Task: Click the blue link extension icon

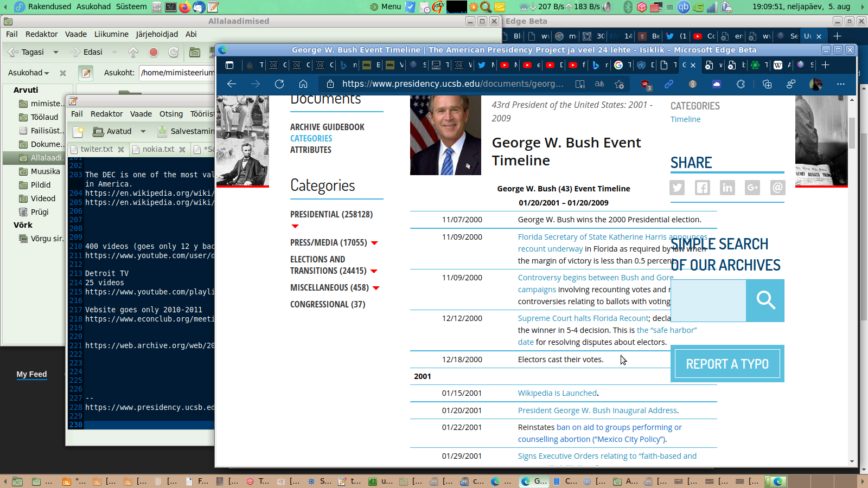Action: tap(669, 84)
